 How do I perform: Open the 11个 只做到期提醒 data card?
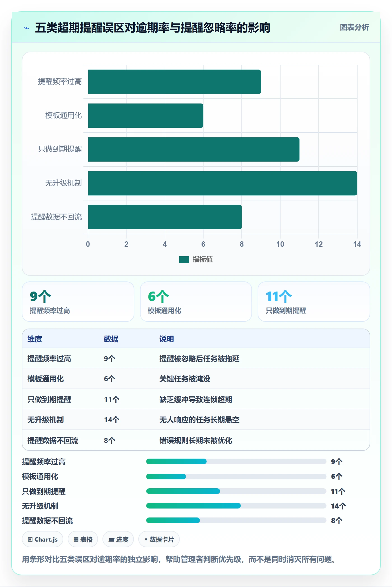314,302
